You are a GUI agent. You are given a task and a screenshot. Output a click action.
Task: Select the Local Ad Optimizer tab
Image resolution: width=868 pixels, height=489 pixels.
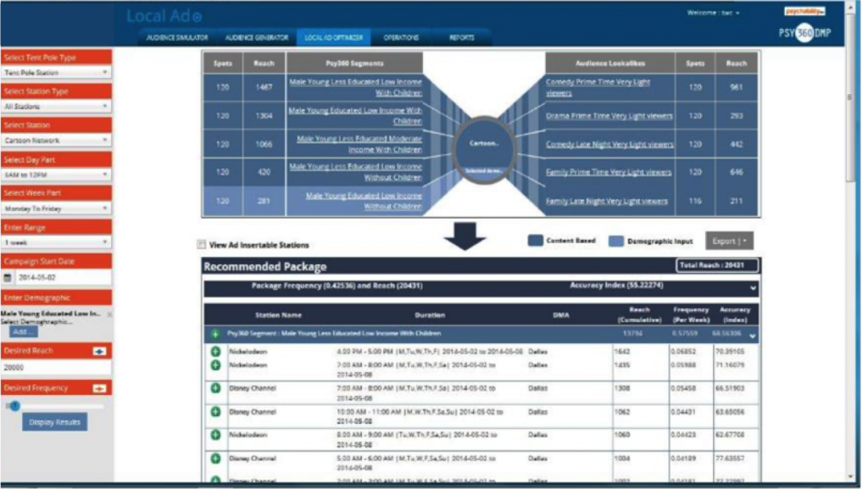coord(334,37)
